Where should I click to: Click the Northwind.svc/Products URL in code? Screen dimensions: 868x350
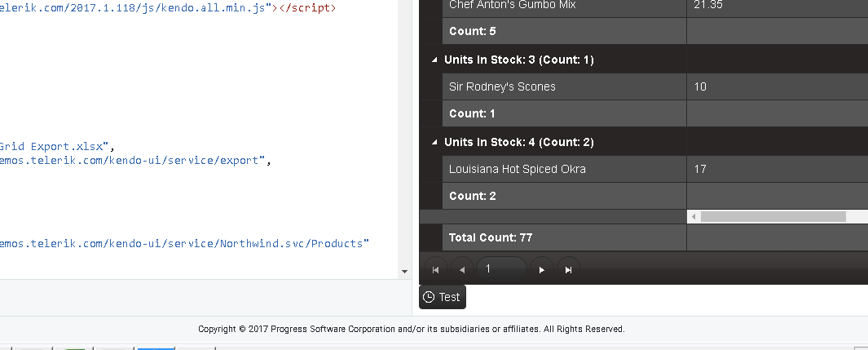click(x=183, y=243)
